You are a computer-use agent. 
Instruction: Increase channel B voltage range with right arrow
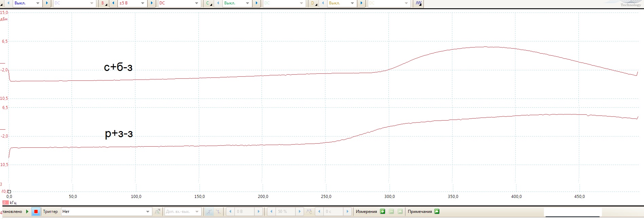pos(152,3)
